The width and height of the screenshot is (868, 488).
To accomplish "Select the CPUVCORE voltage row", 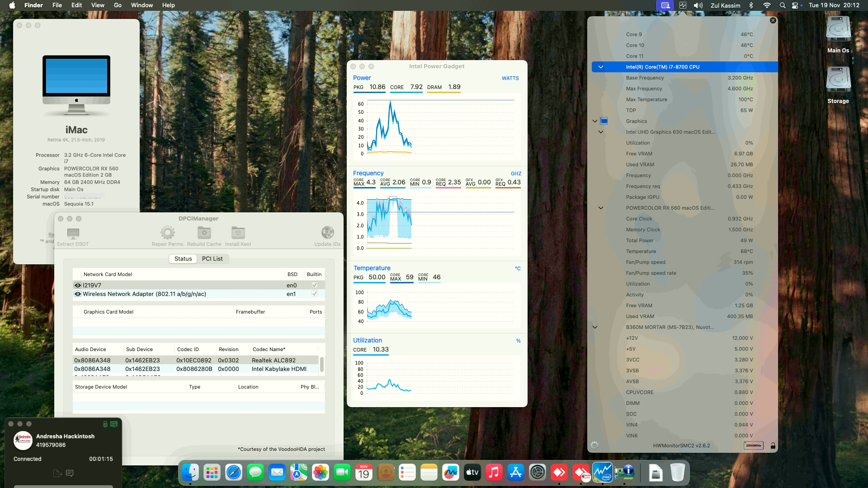I will pyautogui.click(x=684, y=392).
